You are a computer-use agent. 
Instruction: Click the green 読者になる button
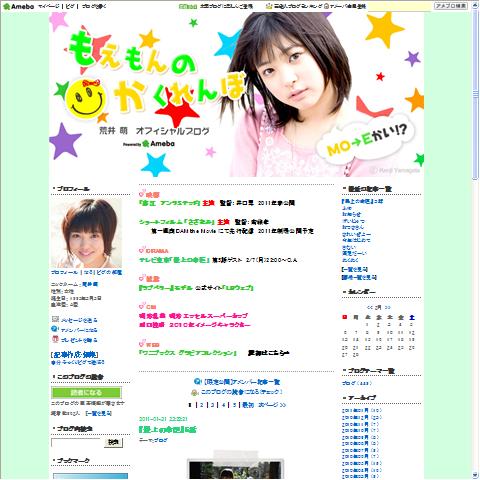click(86, 393)
